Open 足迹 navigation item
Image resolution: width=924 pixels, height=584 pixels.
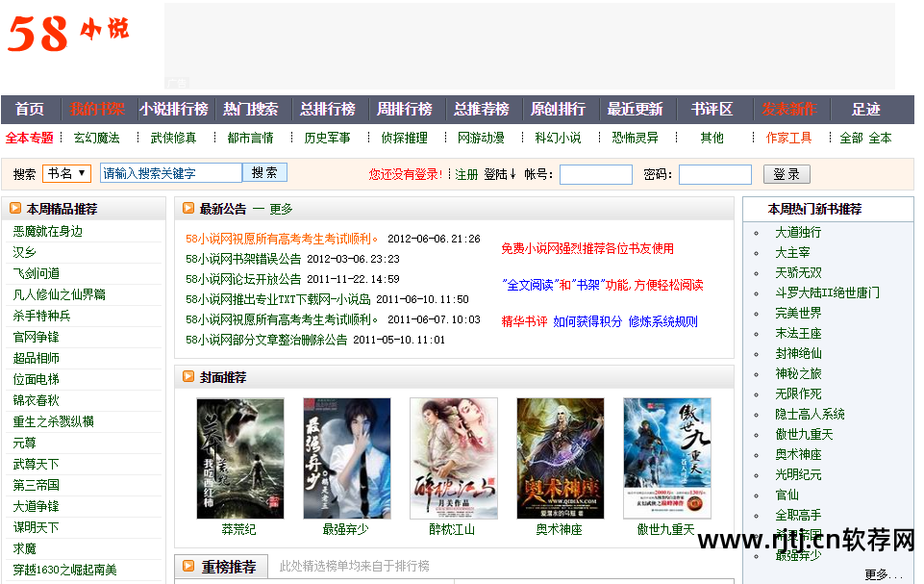coord(865,109)
